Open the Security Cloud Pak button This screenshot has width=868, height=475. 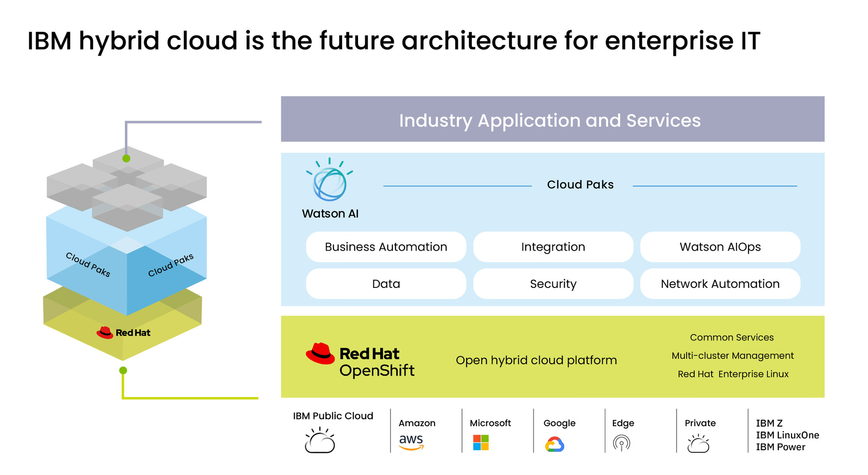coord(553,284)
